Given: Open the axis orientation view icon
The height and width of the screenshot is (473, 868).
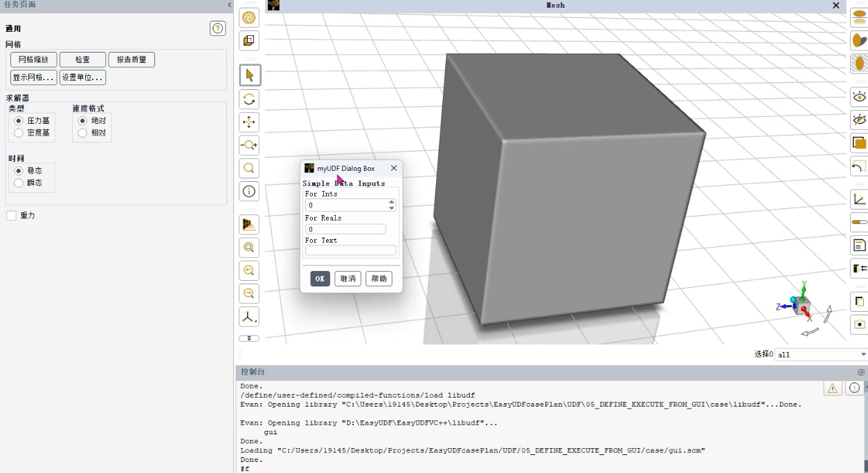Looking at the screenshot, I should point(249,317).
